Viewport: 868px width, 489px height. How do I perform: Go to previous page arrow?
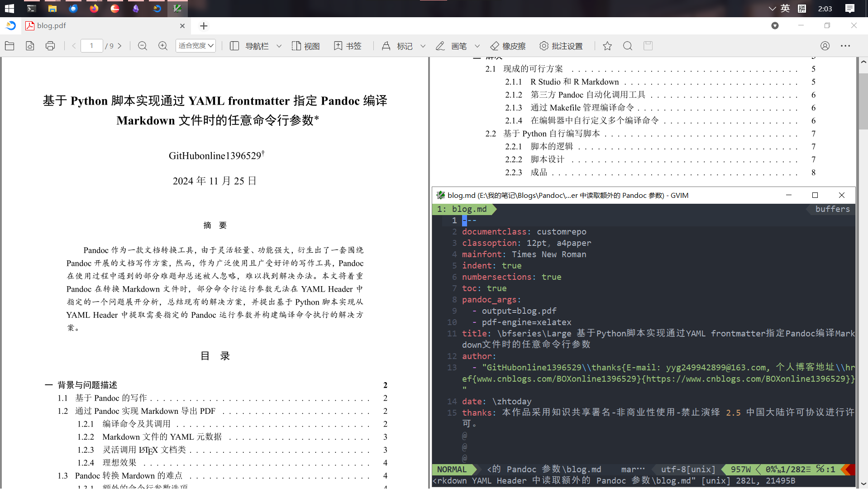[x=74, y=46]
